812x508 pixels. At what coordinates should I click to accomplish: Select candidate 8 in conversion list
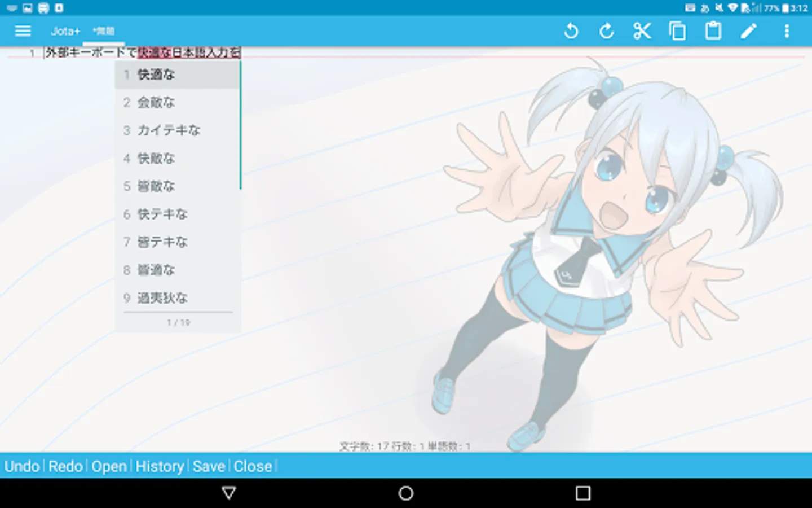point(178,270)
